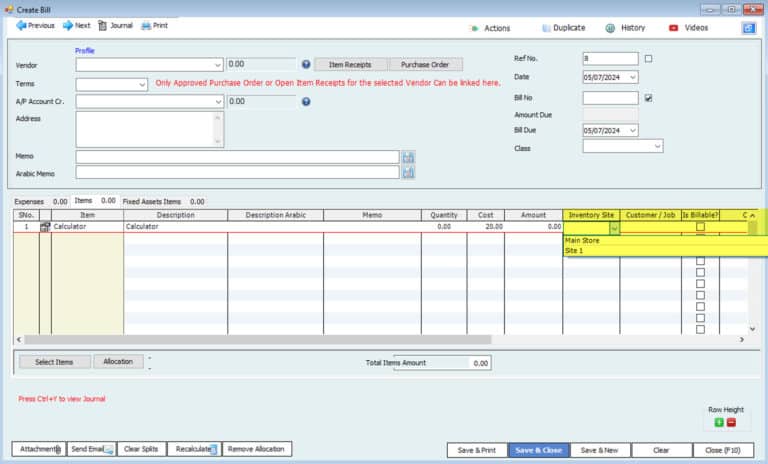The image size is (768, 464).
Task: Expand the Vendor dropdown
Action: pos(218,64)
